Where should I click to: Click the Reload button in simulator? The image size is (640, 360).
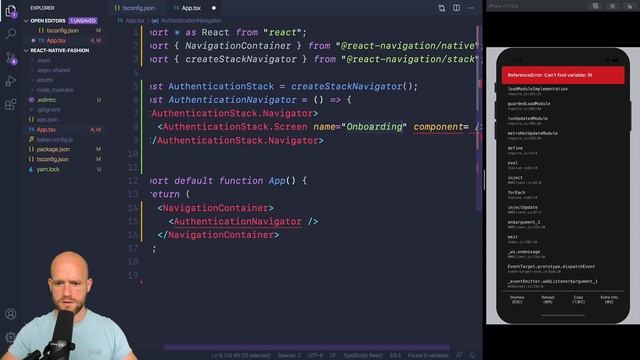[x=547, y=300]
